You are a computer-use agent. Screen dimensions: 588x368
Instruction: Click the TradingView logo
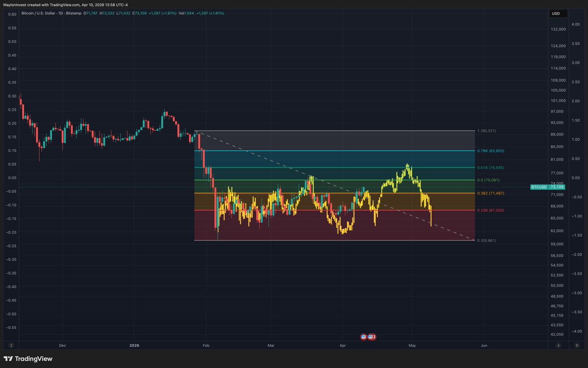[x=28, y=359]
